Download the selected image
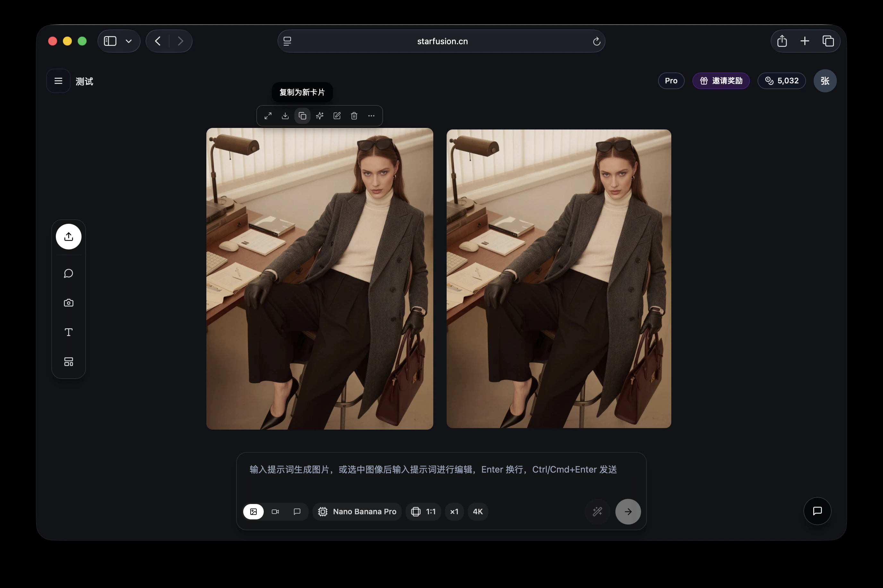Screen dimensions: 883x588 click(x=285, y=116)
